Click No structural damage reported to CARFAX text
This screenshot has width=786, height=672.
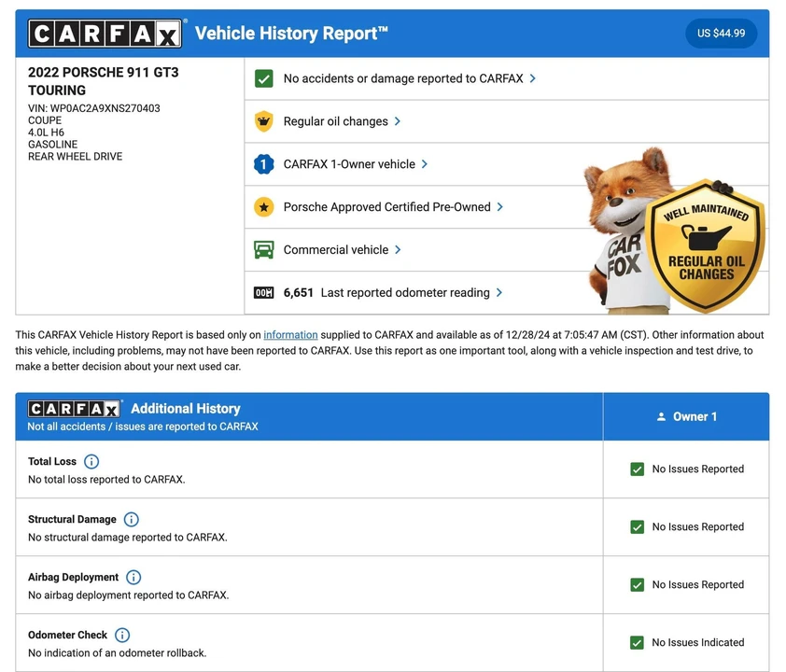point(128,538)
